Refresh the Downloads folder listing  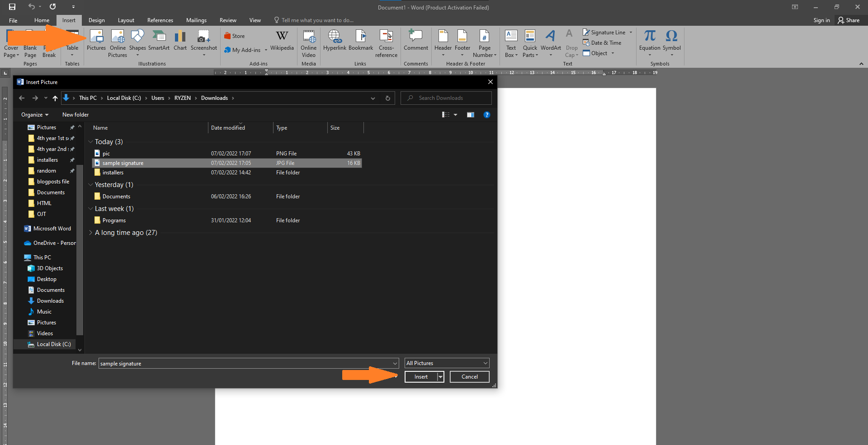pyautogui.click(x=387, y=98)
